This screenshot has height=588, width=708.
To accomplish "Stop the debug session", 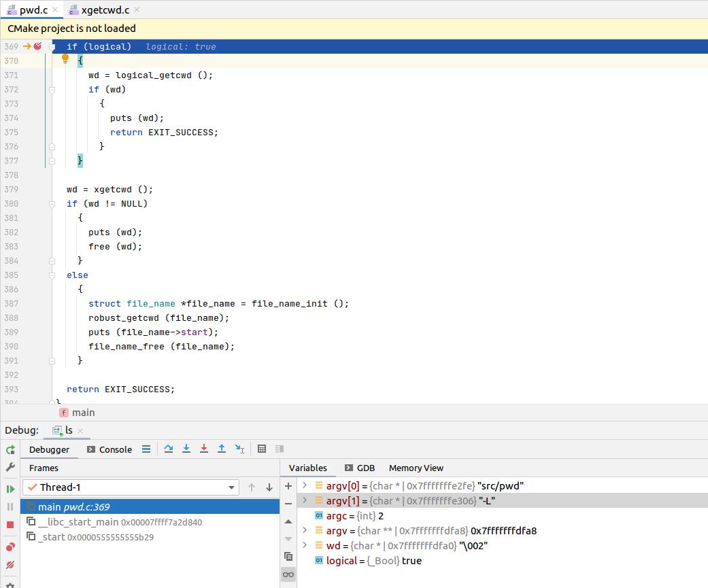I will click(10, 525).
